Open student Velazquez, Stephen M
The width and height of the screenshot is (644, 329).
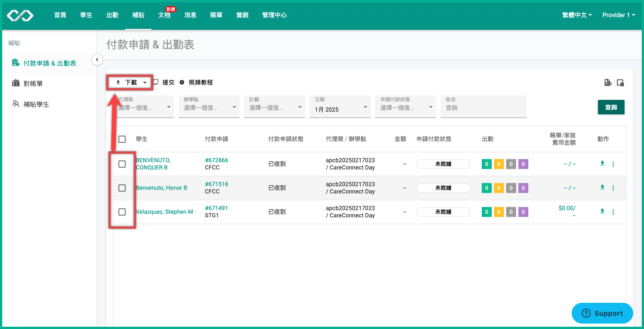(165, 212)
